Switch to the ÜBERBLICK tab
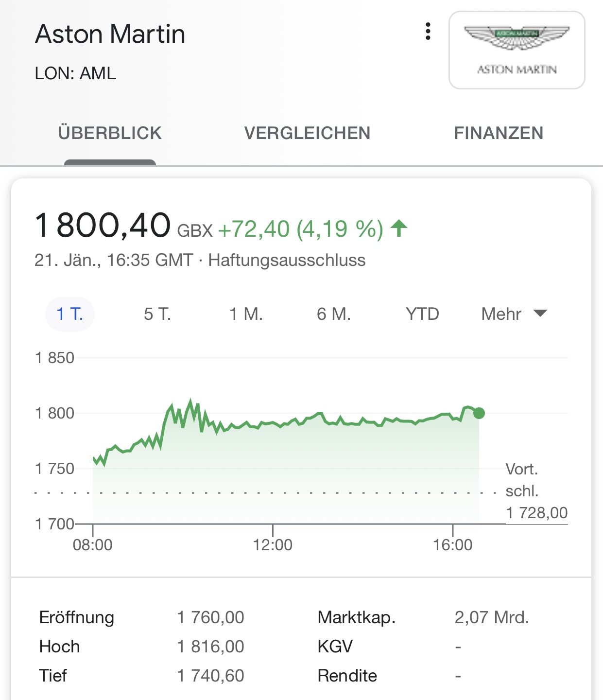603x700 pixels. [x=110, y=133]
